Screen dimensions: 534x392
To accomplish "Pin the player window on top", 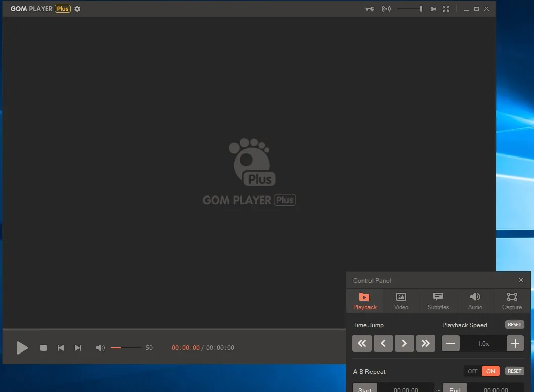I will coord(432,9).
